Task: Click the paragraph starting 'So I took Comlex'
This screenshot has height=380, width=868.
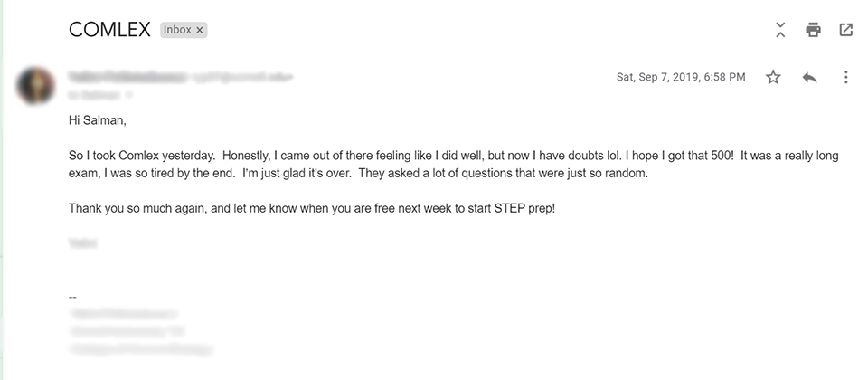Action: pos(453,165)
